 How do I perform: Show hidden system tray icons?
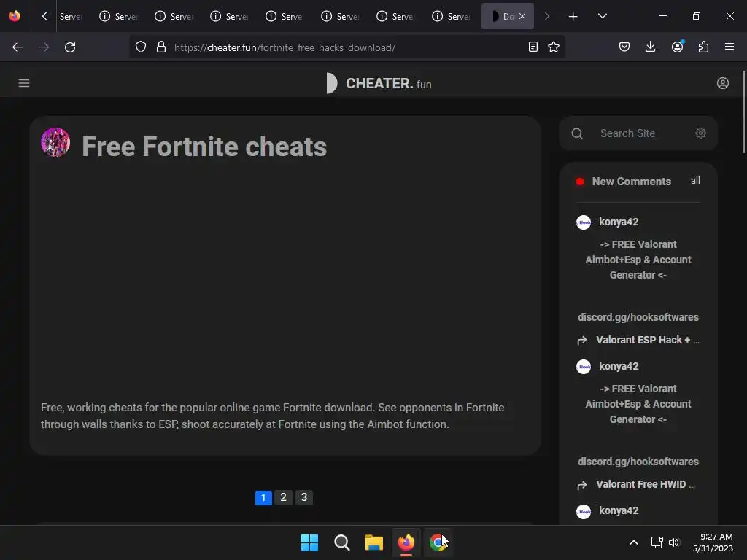click(x=634, y=542)
